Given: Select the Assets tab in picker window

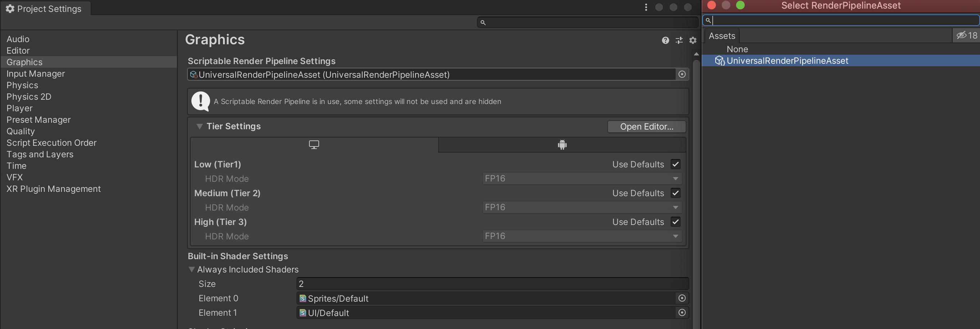Looking at the screenshot, I should click(x=722, y=36).
